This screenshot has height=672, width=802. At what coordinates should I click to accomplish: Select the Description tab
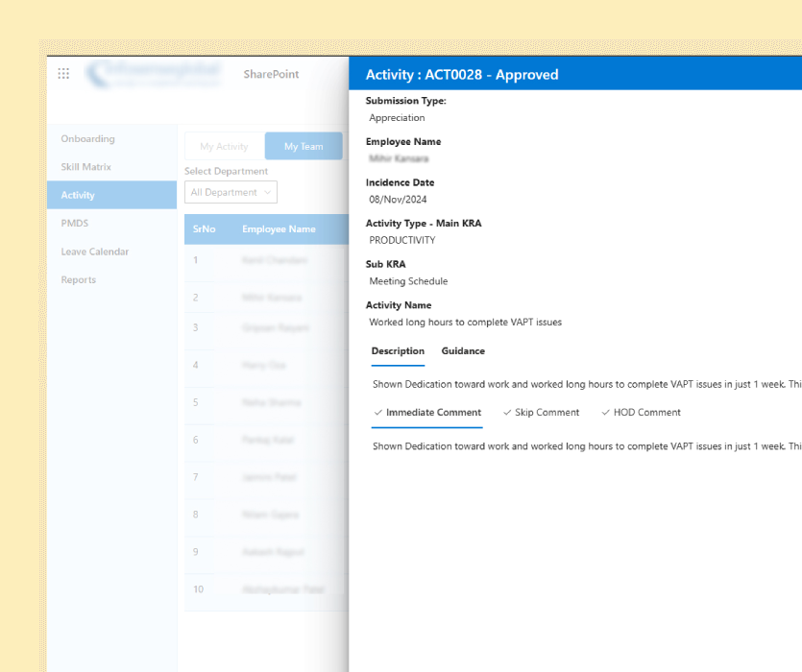(x=398, y=351)
